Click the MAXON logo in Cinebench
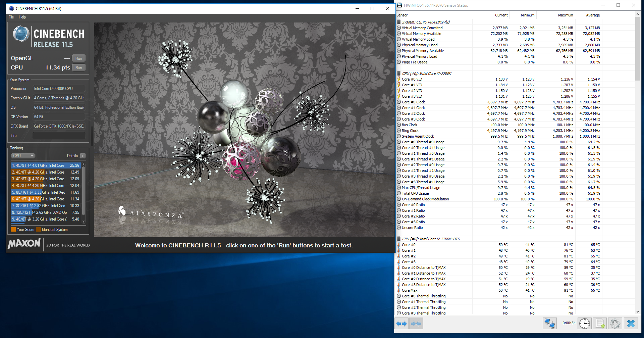 pos(24,243)
